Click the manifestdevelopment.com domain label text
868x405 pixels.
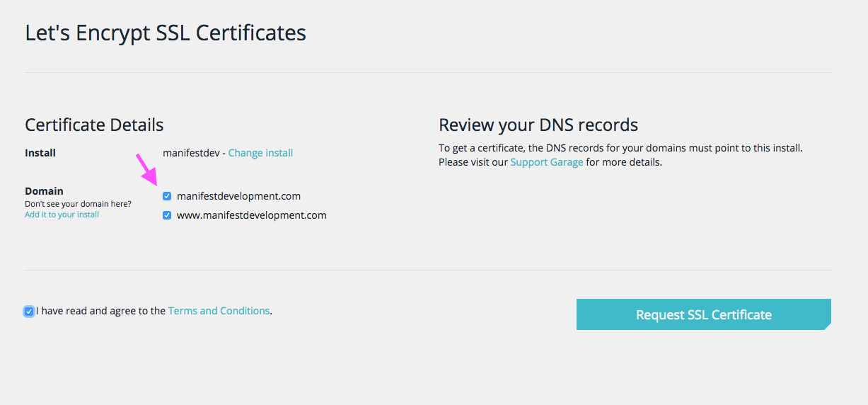238,196
